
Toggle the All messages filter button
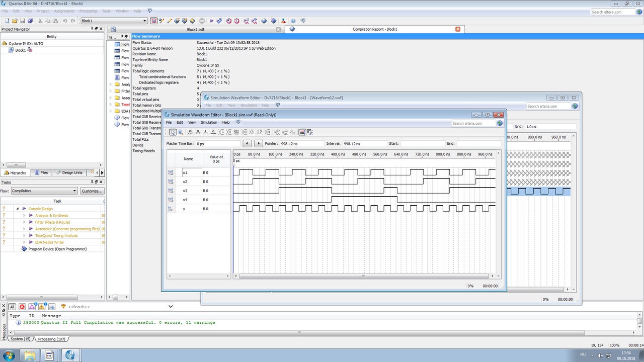point(12,307)
